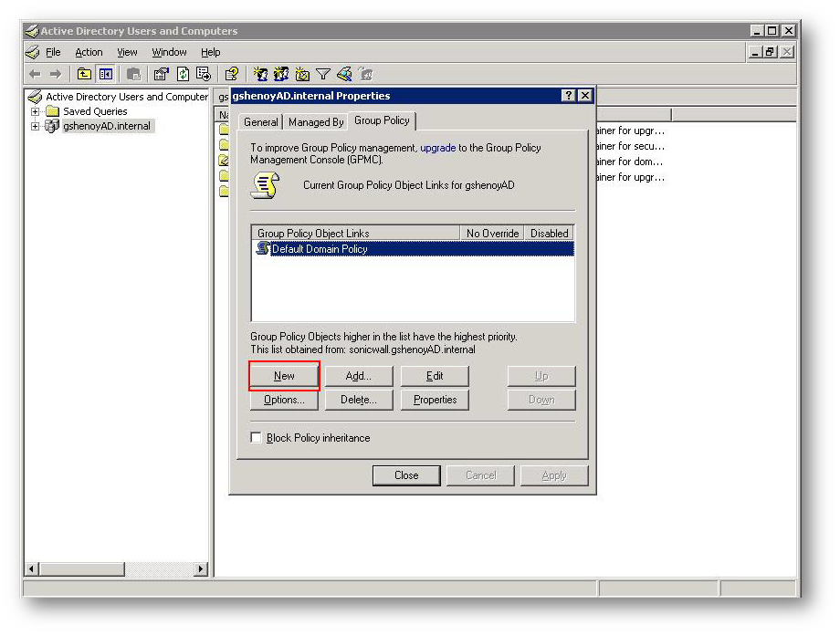Click the New button for policy links
This screenshot has width=840, height=636.
pos(284,376)
